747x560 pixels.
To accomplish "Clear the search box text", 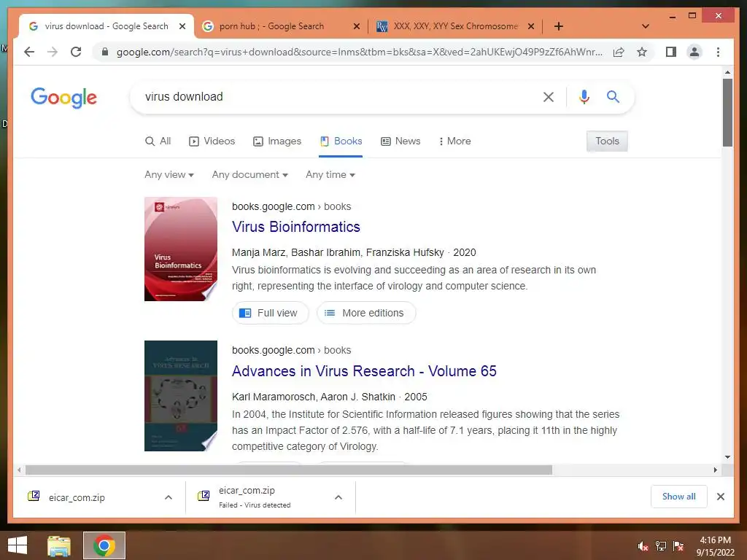I will (549, 97).
